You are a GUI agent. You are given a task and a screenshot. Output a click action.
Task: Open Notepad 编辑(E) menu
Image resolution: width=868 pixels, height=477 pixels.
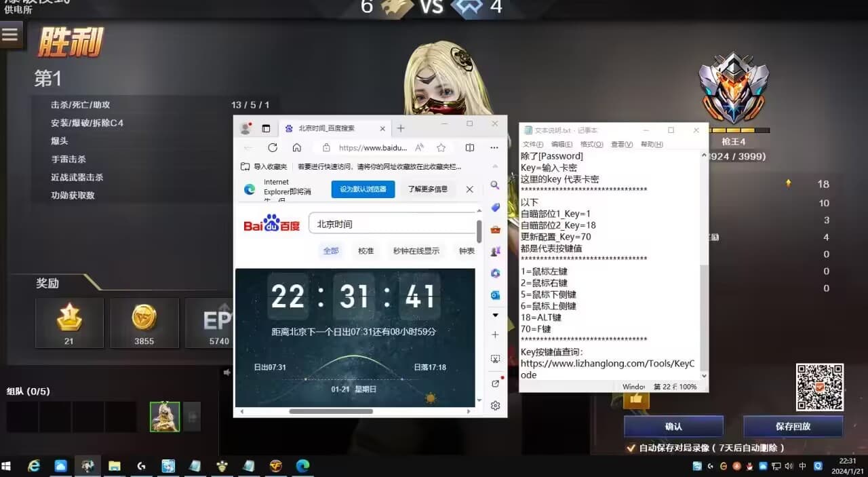click(x=561, y=145)
